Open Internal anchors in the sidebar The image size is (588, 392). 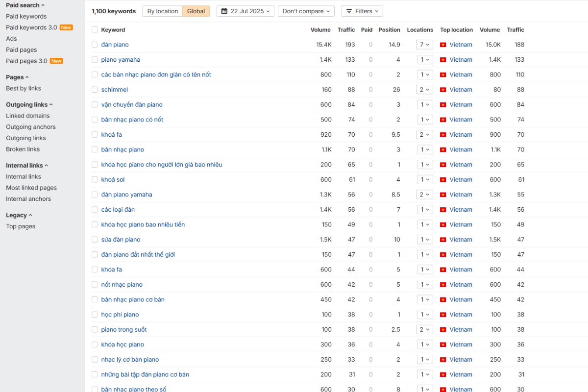(x=28, y=199)
